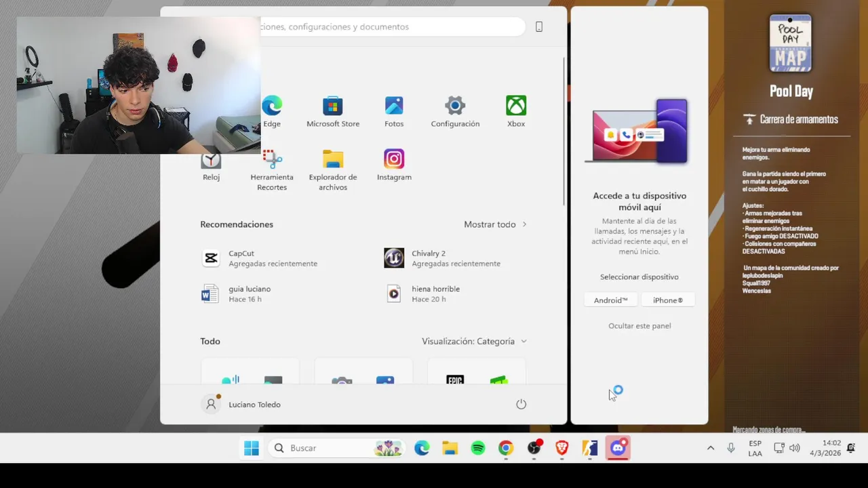This screenshot has height=488, width=868.
Task: Click Ocultar este panel link
Action: coord(639,326)
